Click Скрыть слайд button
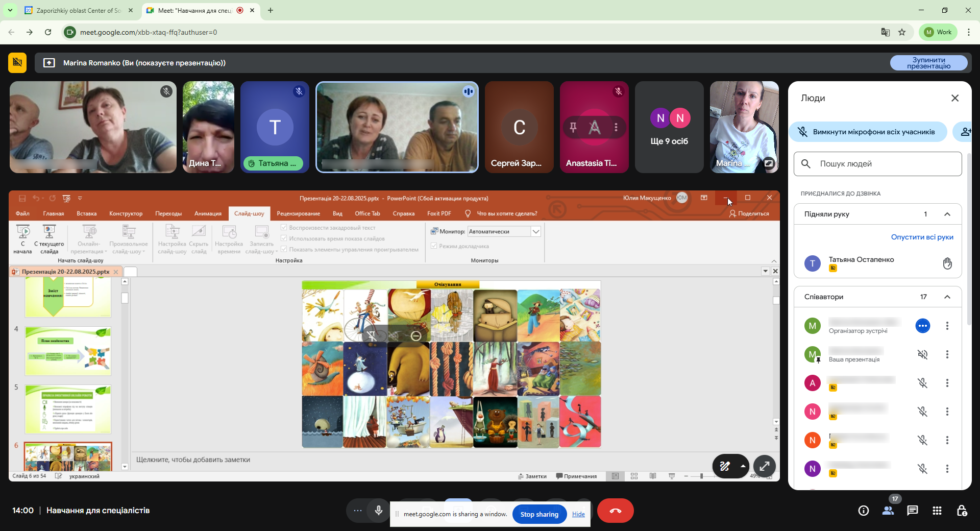The width and height of the screenshot is (980, 531). (x=199, y=239)
